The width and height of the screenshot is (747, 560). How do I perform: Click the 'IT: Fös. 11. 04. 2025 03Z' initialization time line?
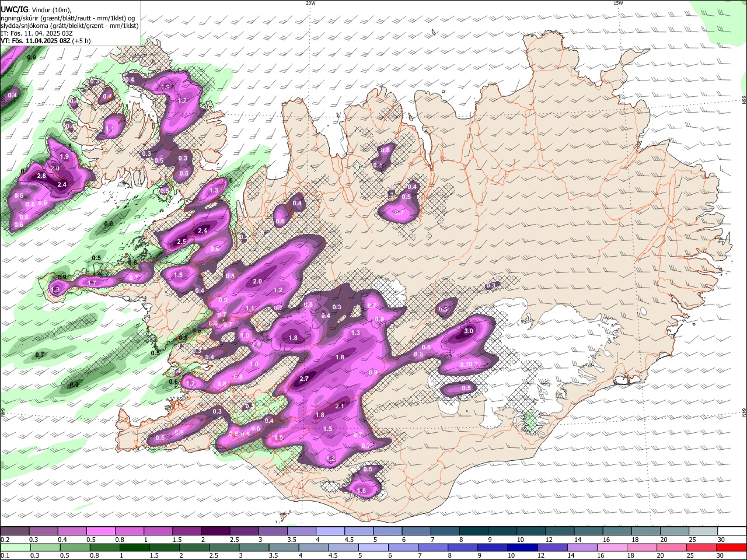(36, 33)
